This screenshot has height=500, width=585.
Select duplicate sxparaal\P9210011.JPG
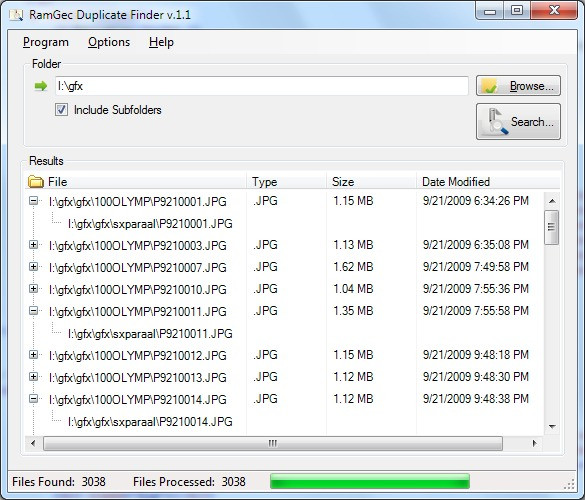[x=150, y=333]
